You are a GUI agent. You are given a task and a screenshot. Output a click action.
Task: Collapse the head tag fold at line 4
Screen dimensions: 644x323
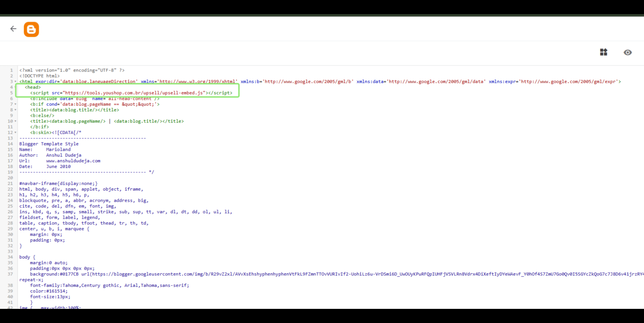click(15, 87)
